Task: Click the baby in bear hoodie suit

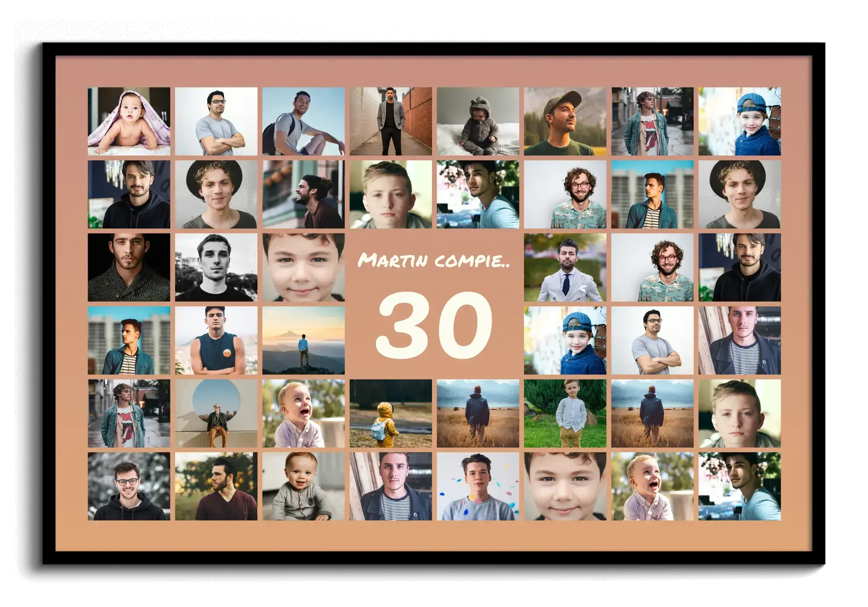Action: 477,121
